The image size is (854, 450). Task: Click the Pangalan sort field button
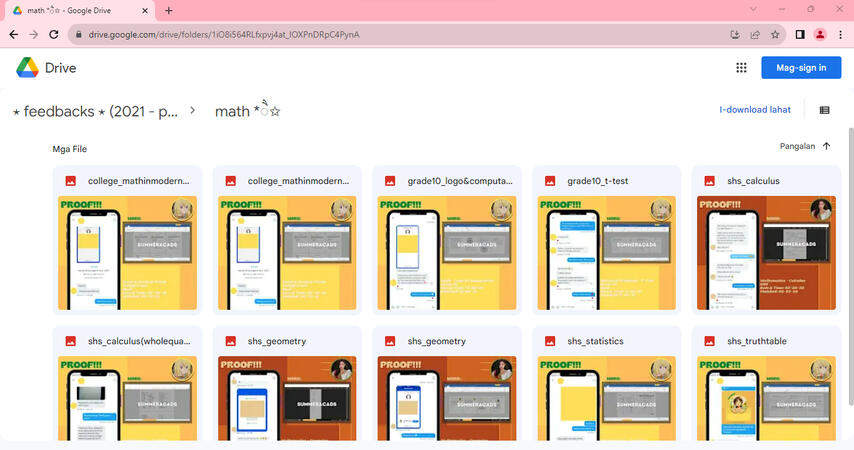(797, 146)
